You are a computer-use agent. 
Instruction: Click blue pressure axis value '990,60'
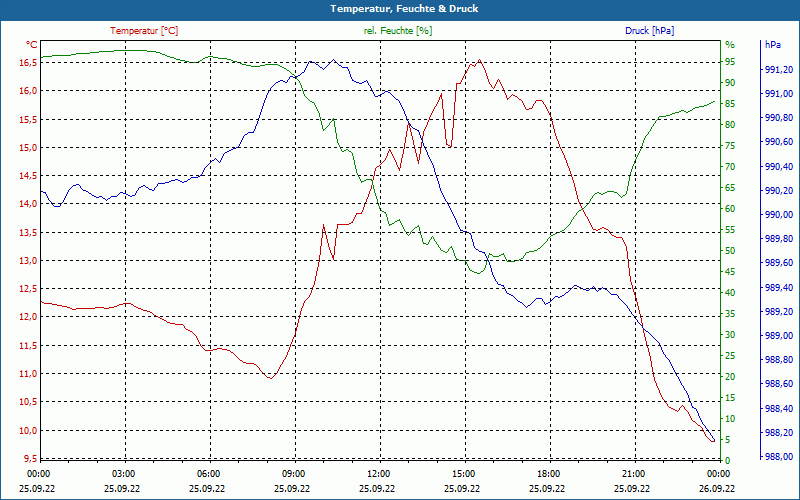tap(779, 141)
